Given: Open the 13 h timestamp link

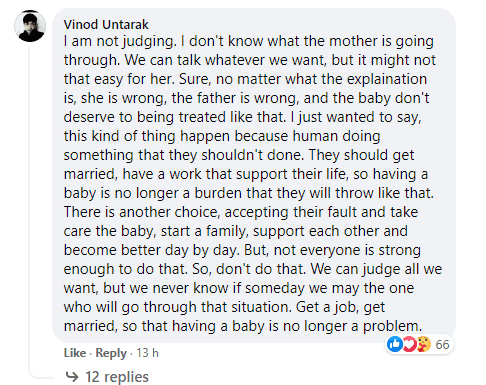Looking at the screenshot, I should pos(147,353).
